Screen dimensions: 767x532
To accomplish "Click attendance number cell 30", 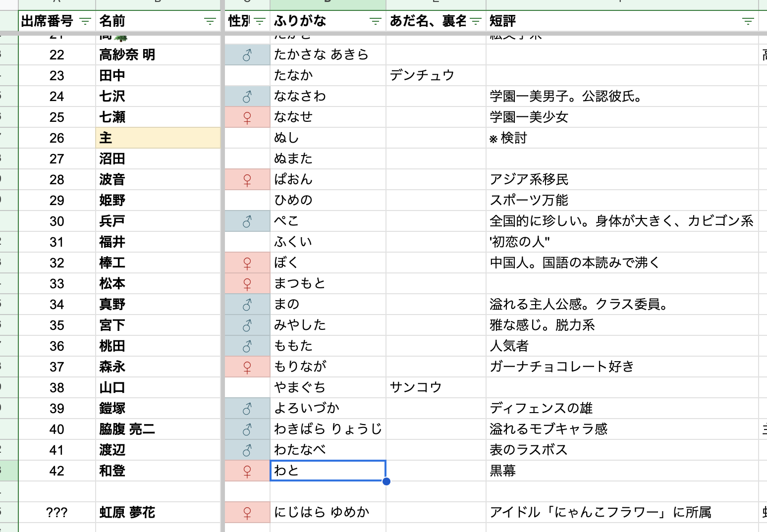I will click(57, 221).
